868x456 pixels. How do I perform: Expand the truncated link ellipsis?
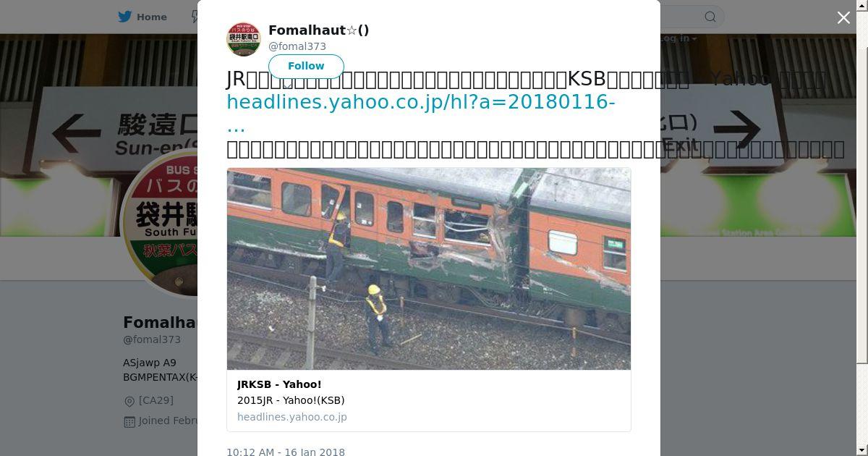pyautogui.click(x=236, y=126)
